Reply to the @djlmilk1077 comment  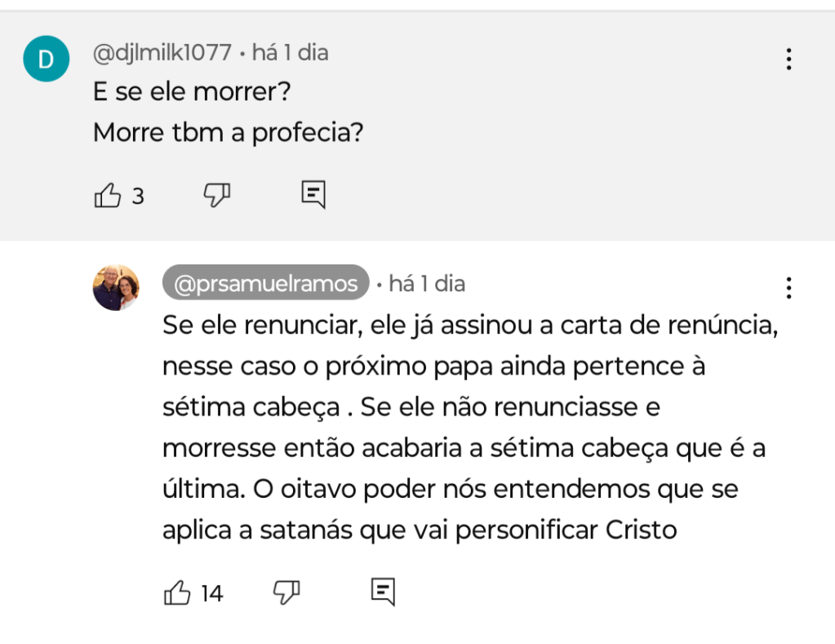(x=313, y=194)
